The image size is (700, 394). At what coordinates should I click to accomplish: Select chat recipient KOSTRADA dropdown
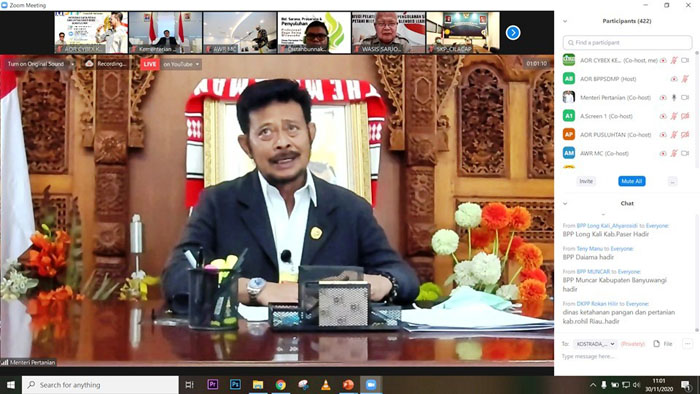tap(595, 344)
